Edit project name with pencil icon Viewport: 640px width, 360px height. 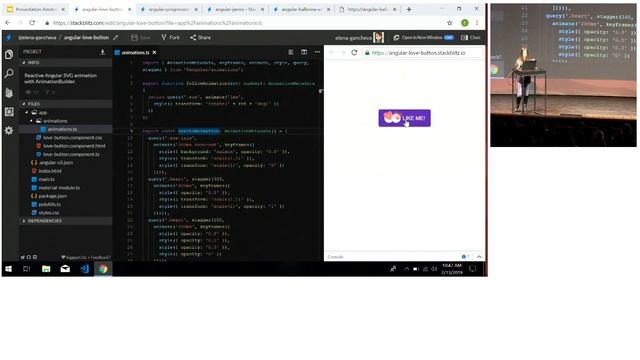116,37
